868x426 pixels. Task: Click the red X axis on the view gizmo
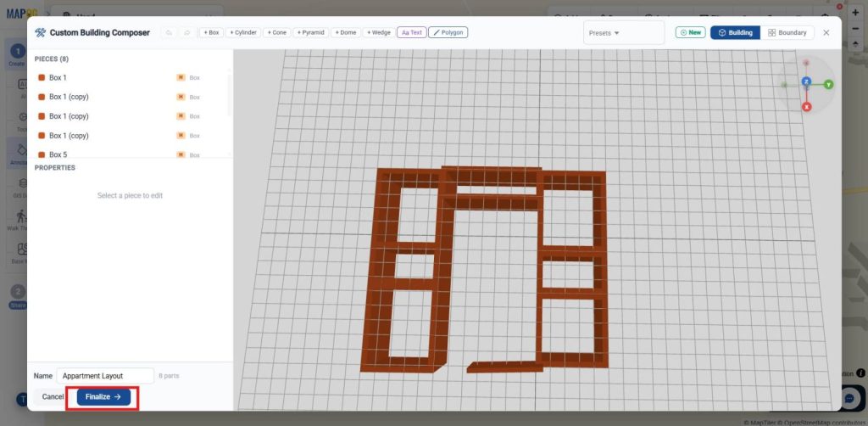(x=807, y=106)
